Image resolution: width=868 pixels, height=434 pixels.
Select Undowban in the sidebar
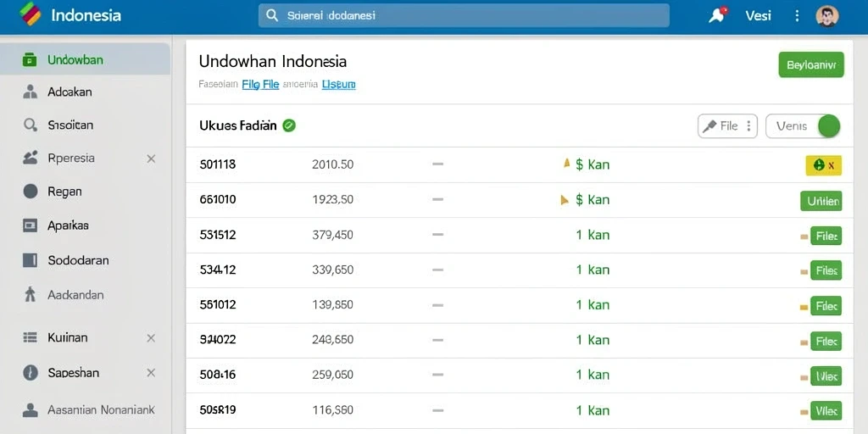[86, 59]
